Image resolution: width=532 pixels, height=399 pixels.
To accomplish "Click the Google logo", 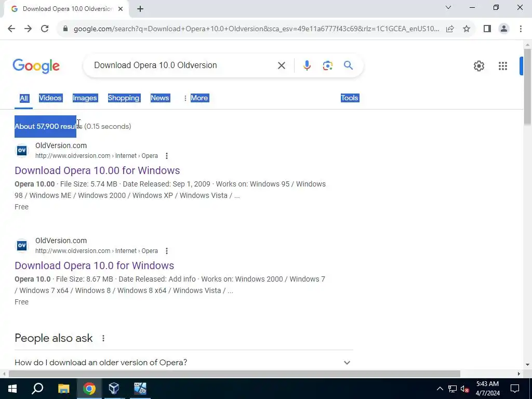I will click(36, 66).
